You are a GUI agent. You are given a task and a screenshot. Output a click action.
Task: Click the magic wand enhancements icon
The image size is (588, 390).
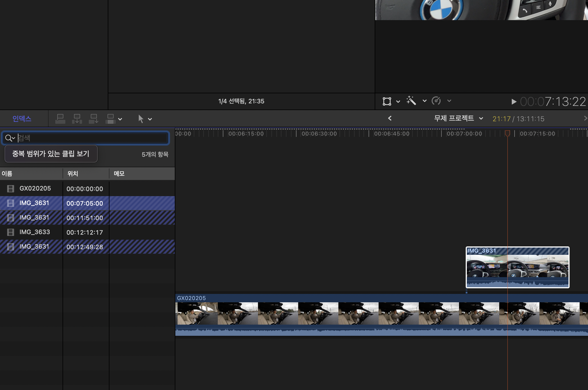point(411,101)
